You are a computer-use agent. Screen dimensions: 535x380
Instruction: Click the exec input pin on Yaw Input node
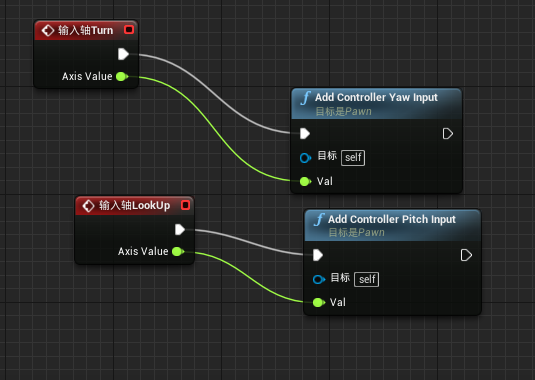point(305,134)
